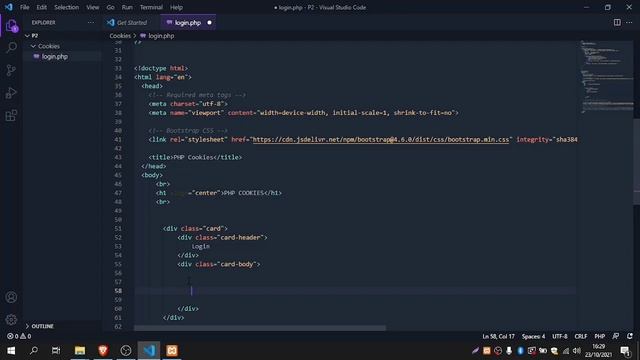Open File Explorer from taskbar
This screenshot has height=360, width=640.
point(80,351)
